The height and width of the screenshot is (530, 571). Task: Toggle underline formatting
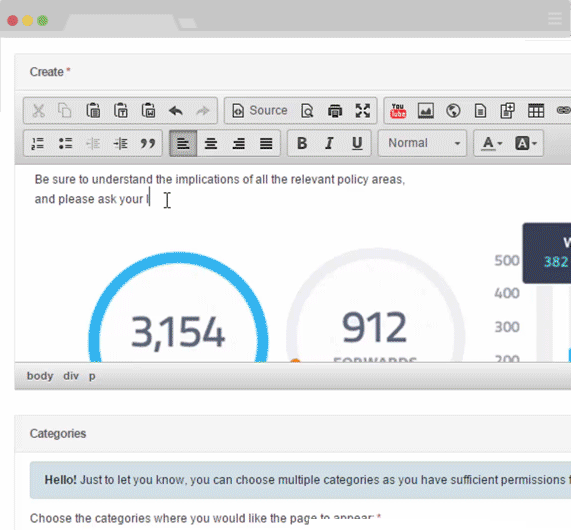coord(357,144)
